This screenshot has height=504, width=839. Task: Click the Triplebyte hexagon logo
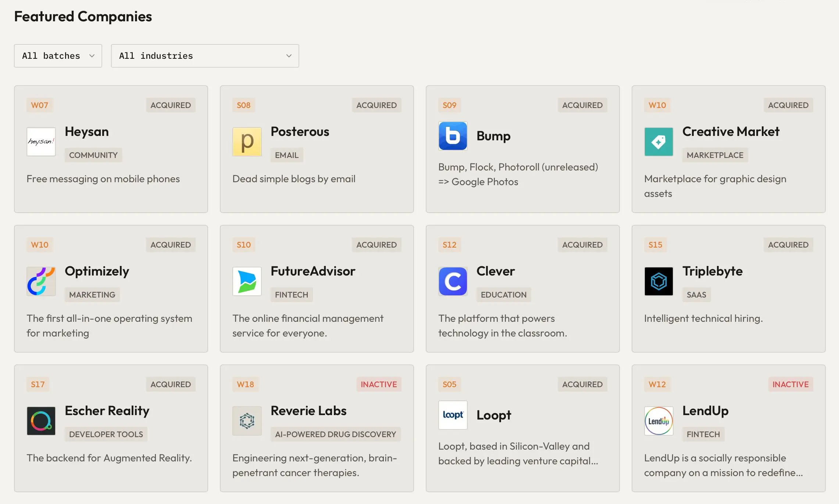pos(659,281)
